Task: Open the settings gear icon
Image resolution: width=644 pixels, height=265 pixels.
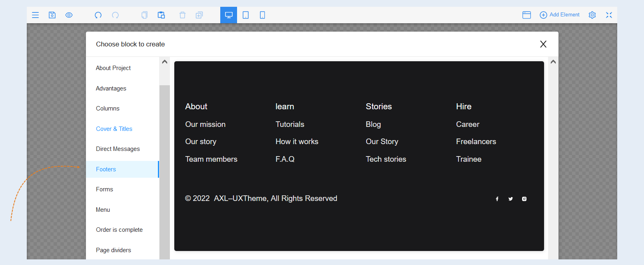Action: [592, 15]
